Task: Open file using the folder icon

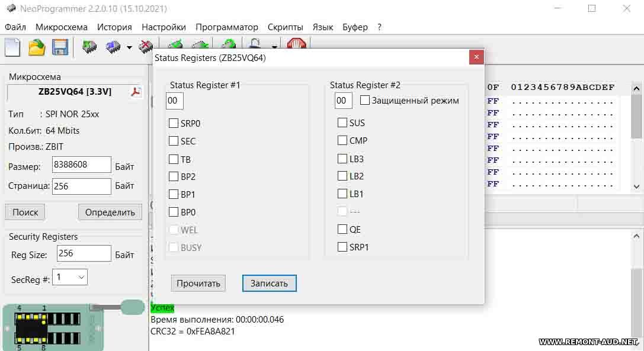Action: [x=37, y=47]
